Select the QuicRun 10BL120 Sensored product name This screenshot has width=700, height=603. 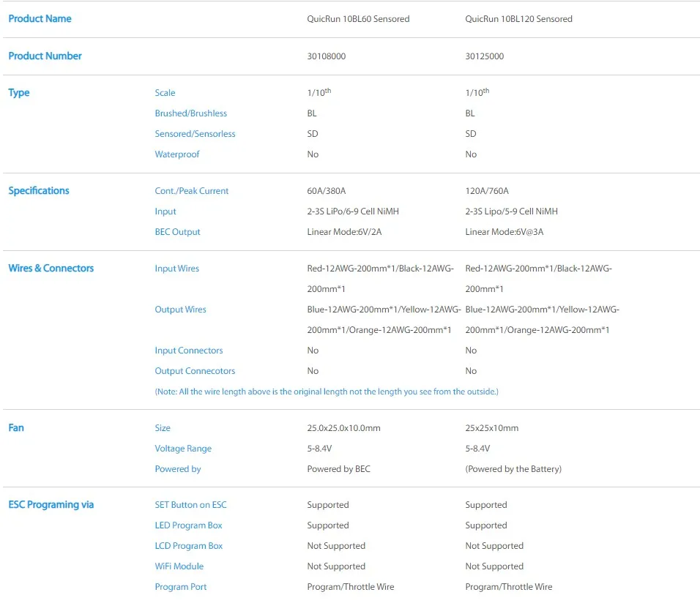(x=518, y=19)
